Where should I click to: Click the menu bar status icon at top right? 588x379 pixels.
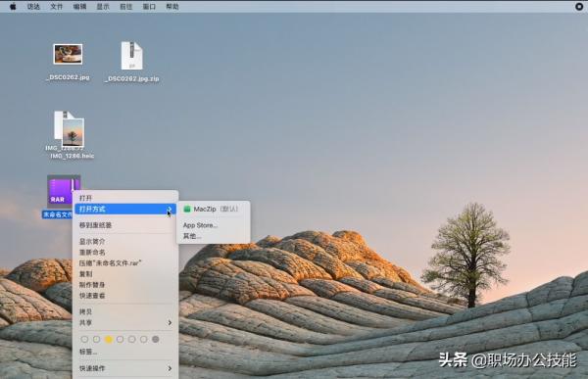[579, 7]
